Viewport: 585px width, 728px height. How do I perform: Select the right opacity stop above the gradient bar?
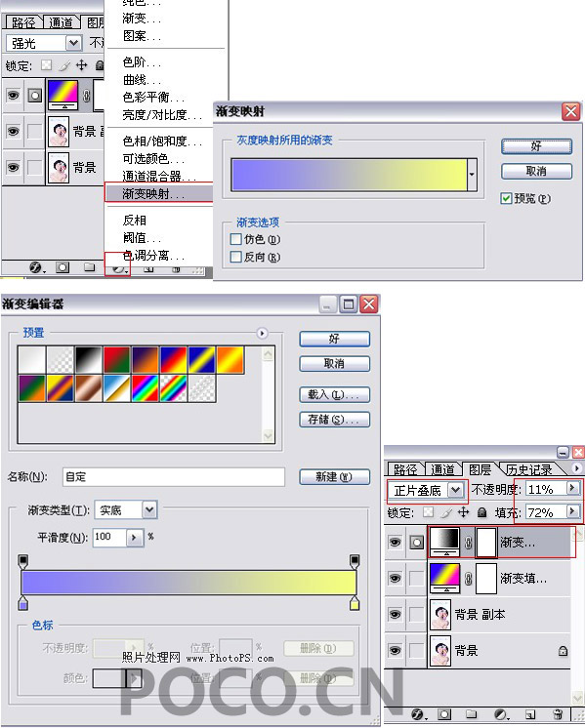pyautogui.click(x=355, y=561)
